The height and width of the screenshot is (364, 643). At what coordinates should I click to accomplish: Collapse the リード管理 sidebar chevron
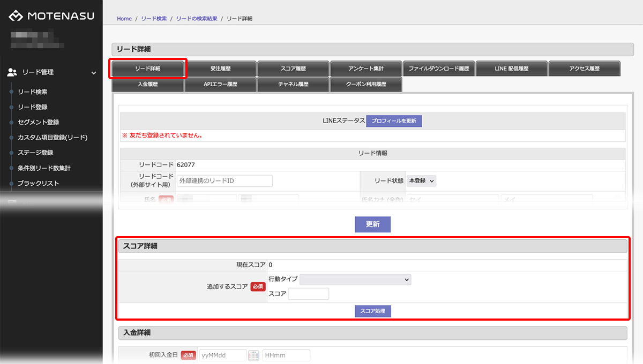(x=94, y=73)
